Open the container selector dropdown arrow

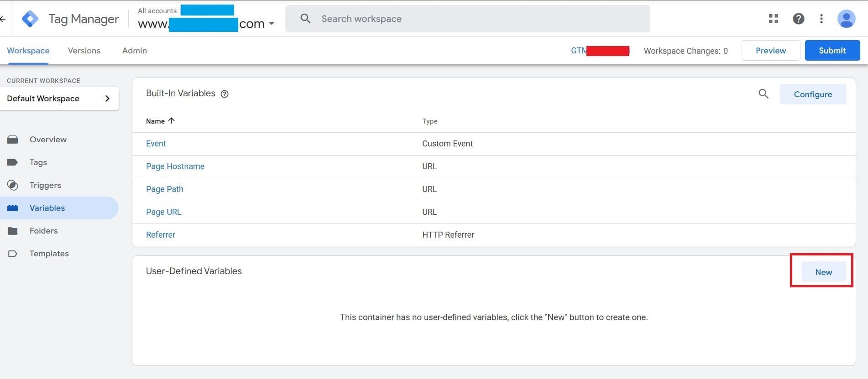[272, 24]
